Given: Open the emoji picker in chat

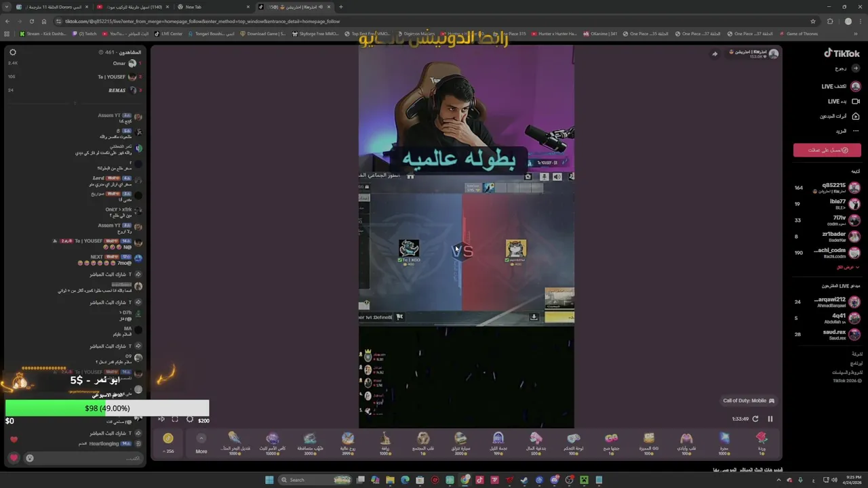Looking at the screenshot, I should click(30, 458).
